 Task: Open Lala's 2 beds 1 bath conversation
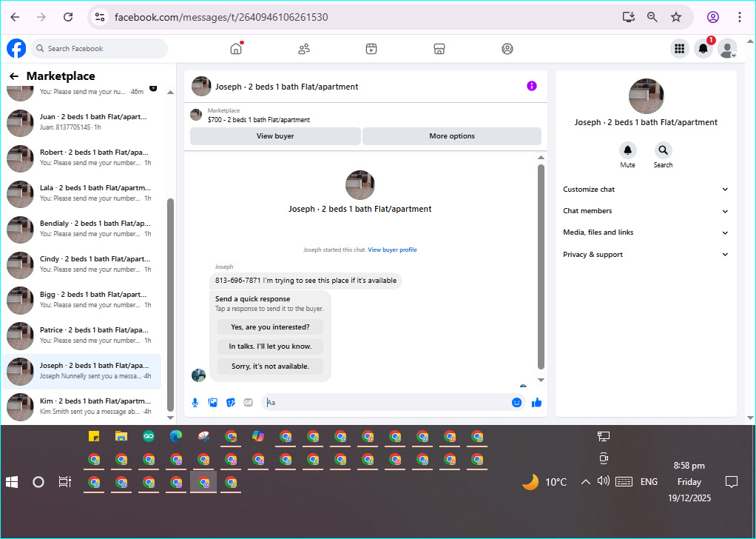pyautogui.click(x=82, y=193)
